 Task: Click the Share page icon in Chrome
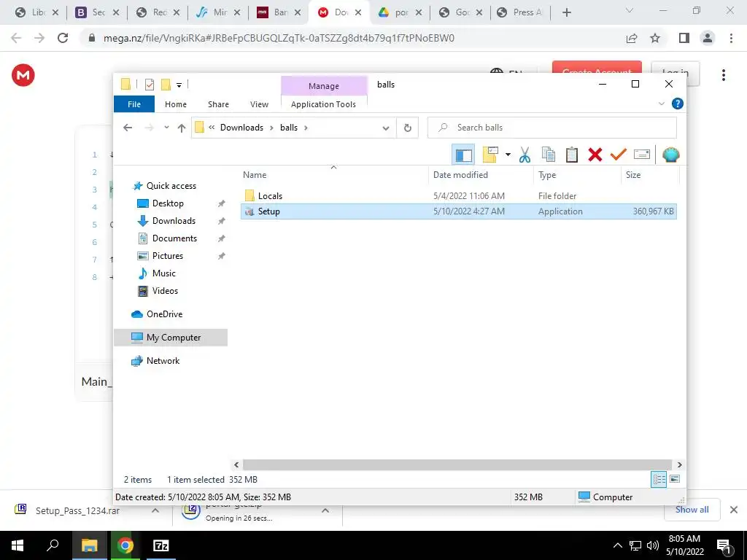pos(632,38)
